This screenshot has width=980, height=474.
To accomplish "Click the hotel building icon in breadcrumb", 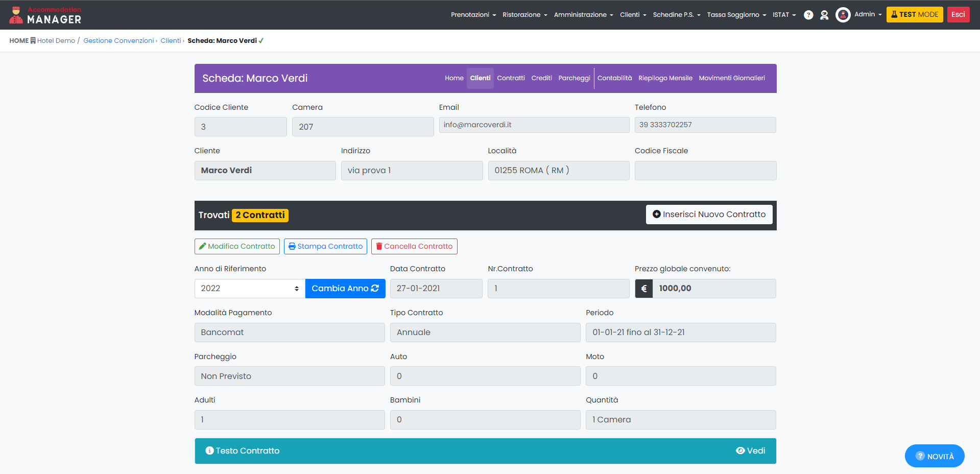I will click(x=33, y=41).
